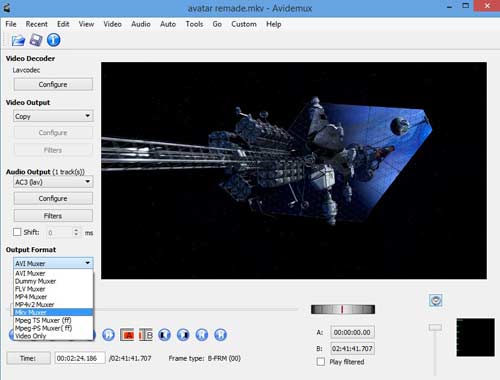Open the File menu
The height and width of the screenshot is (380, 500).
click(11, 24)
